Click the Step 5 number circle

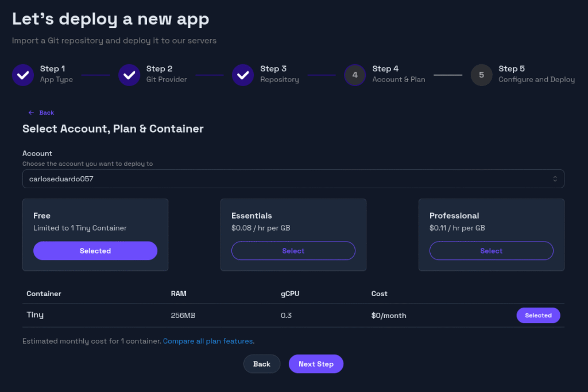point(481,75)
